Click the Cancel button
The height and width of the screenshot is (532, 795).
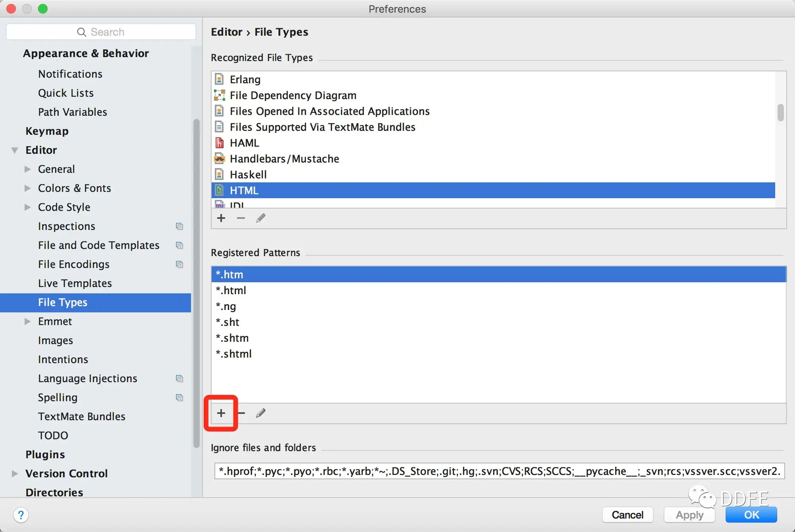(627, 515)
